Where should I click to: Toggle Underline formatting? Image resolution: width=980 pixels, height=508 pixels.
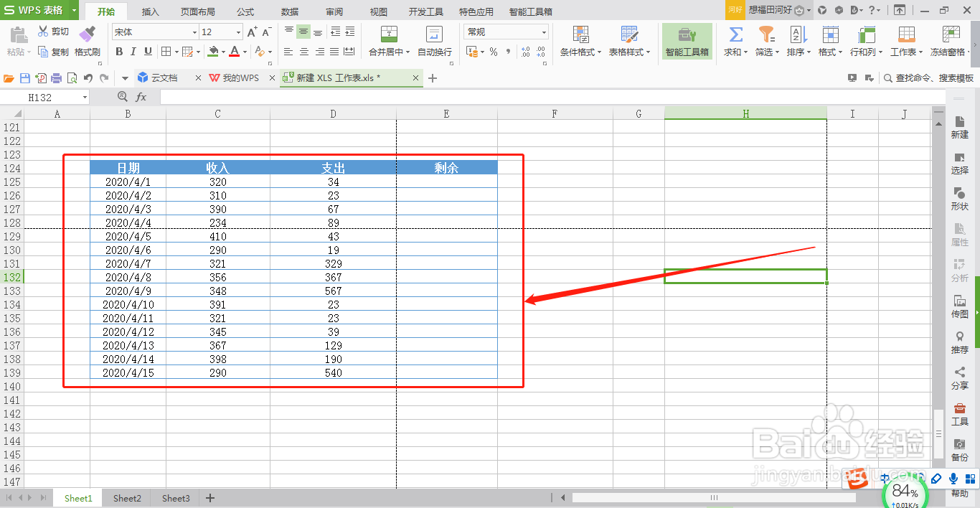click(x=148, y=52)
